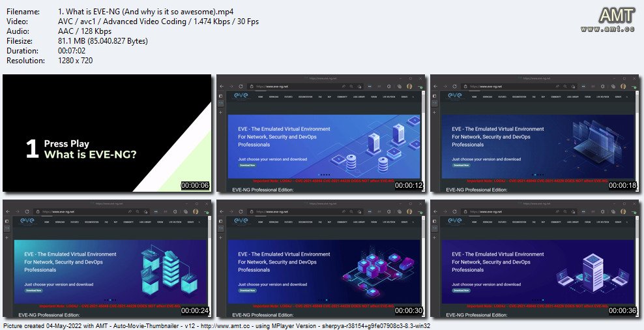Viewport: 644px width, 330px height.
Task: Click the EVE logo in 00:00:18 thumbnail
Action: coord(455,96)
